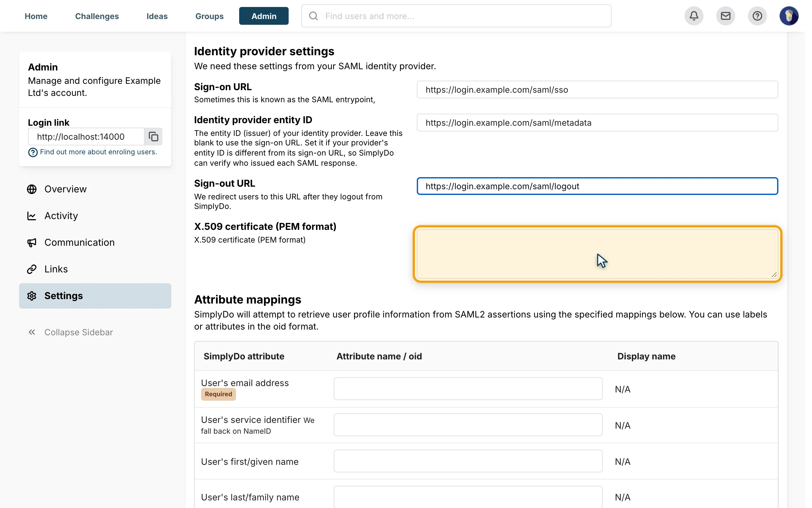The image size is (812, 508).
Task: Click the Attribute mappings heading
Action: (248, 299)
